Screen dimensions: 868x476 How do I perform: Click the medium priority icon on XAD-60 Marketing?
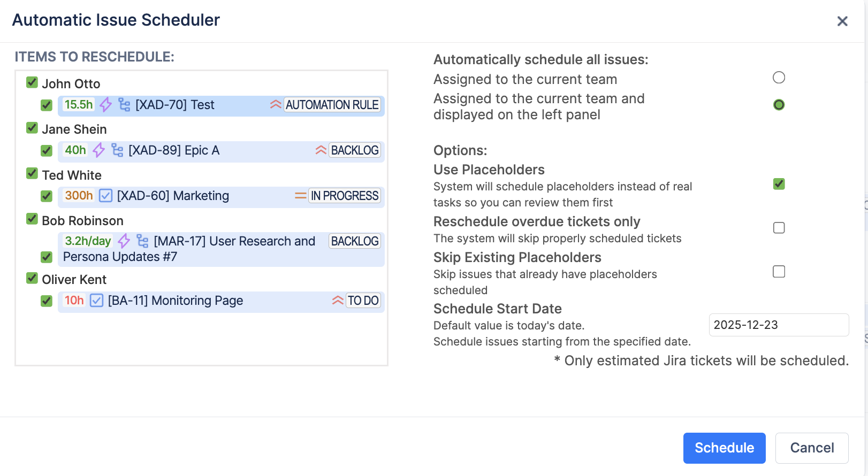pyautogui.click(x=300, y=196)
